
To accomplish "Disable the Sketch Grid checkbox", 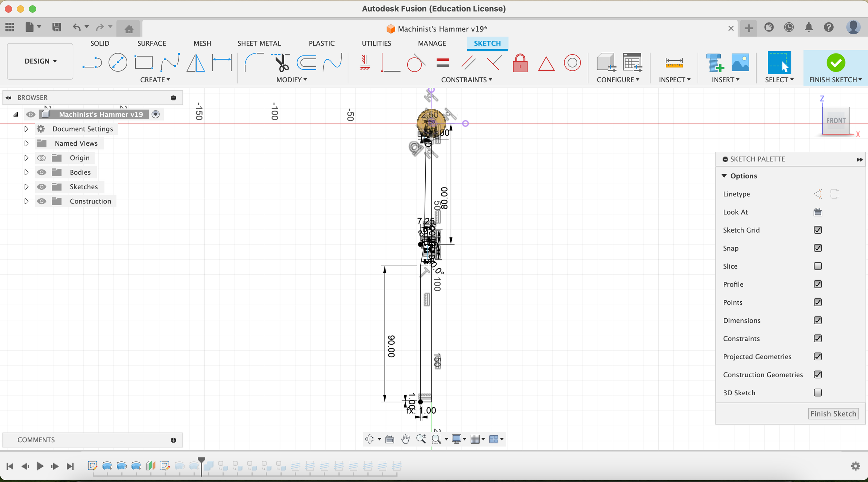I will pyautogui.click(x=818, y=230).
